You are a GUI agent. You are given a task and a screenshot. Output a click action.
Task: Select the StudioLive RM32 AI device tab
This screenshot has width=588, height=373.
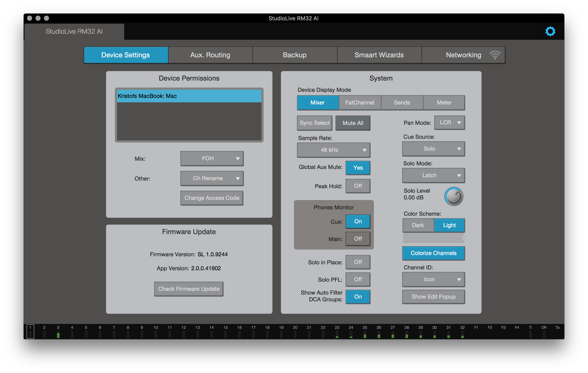point(74,32)
